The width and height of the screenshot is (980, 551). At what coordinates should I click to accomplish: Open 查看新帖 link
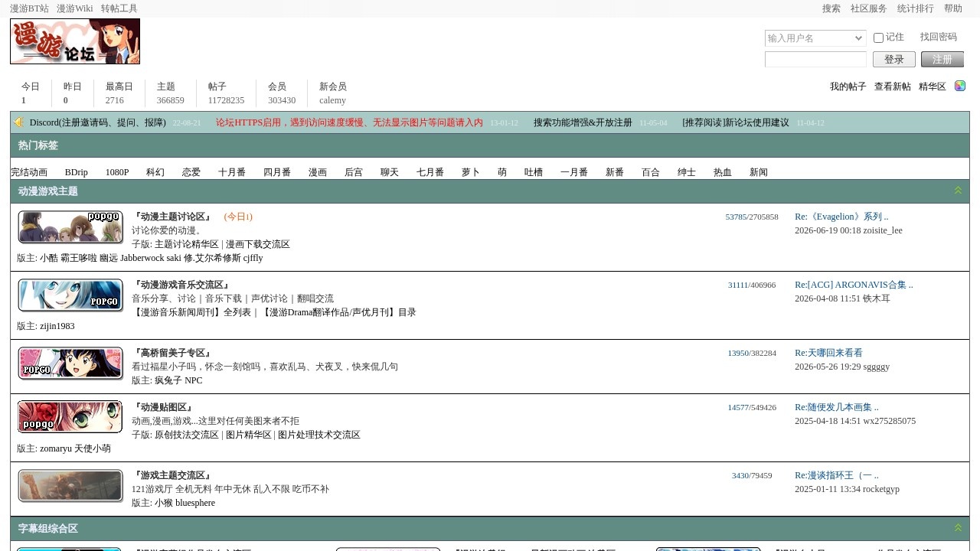pos(893,86)
